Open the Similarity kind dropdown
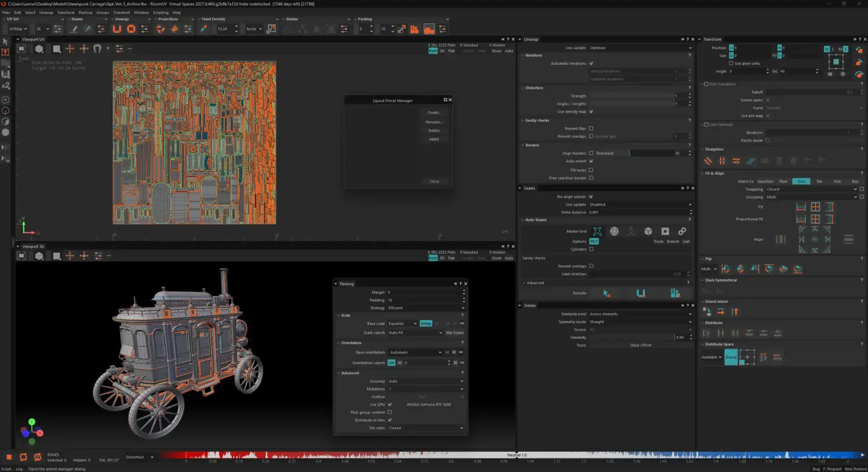Viewport: 868px width, 472px height. (640, 314)
